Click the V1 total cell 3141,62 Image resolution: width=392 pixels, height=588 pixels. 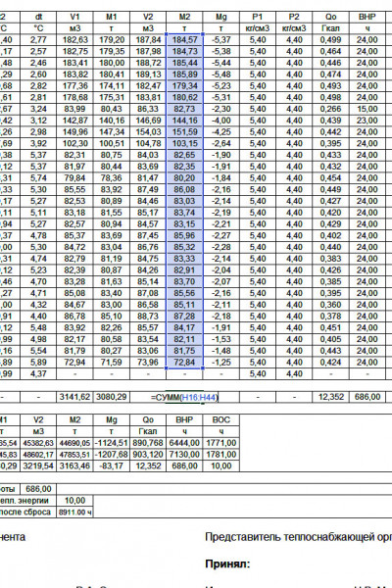75,397
